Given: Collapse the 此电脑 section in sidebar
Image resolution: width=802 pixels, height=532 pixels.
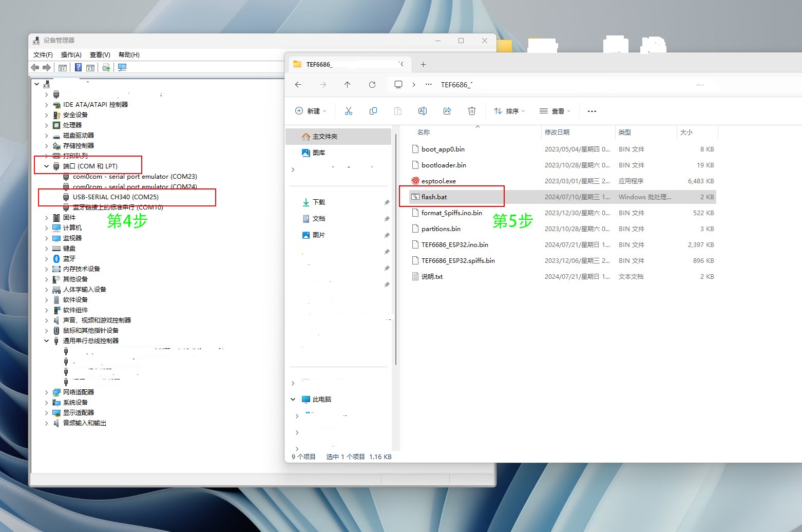Looking at the screenshot, I should [293, 399].
